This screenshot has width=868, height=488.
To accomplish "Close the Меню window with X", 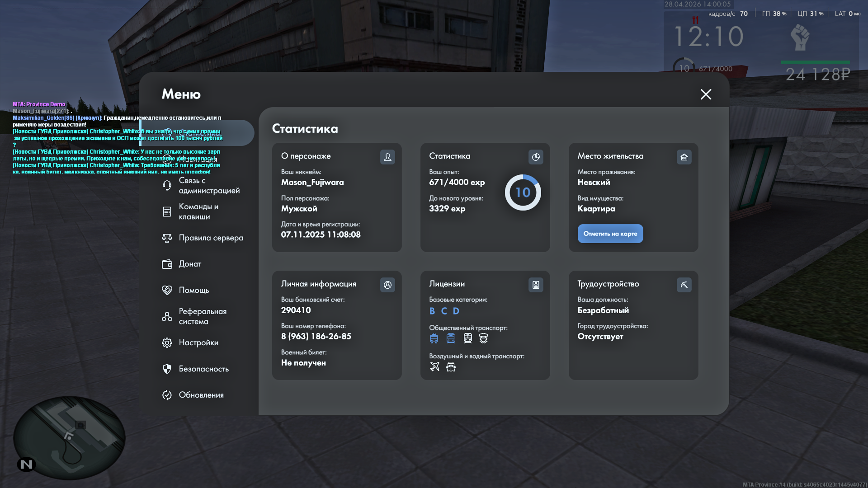I will click(706, 94).
